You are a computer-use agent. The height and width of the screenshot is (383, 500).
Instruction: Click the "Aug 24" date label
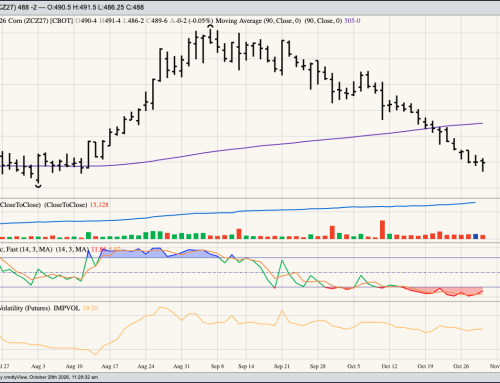146,366
